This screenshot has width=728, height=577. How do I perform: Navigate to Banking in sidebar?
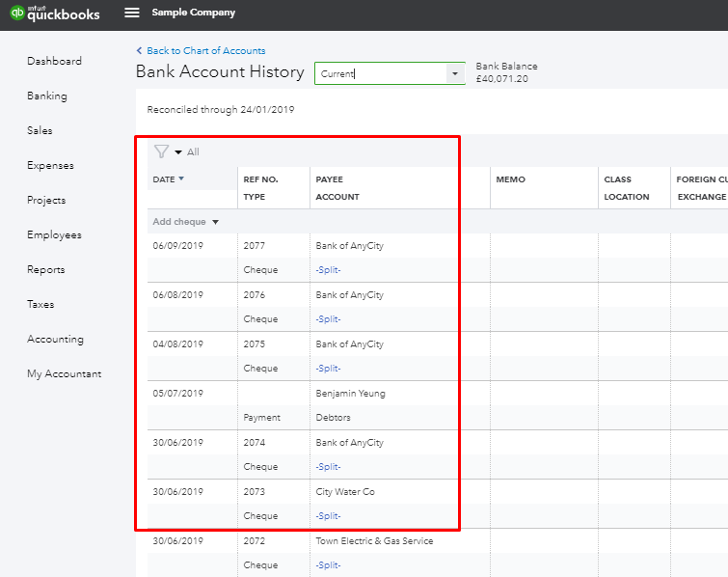47,96
